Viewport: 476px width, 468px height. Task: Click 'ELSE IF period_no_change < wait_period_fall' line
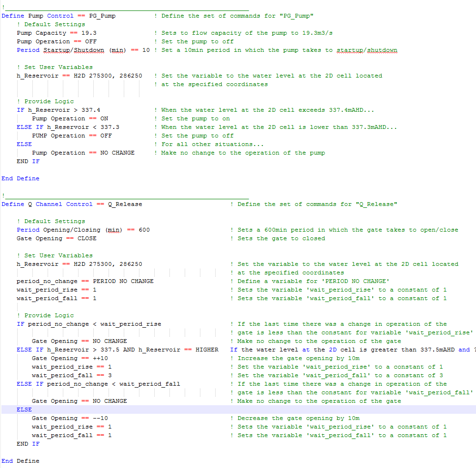[x=99, y=384]
